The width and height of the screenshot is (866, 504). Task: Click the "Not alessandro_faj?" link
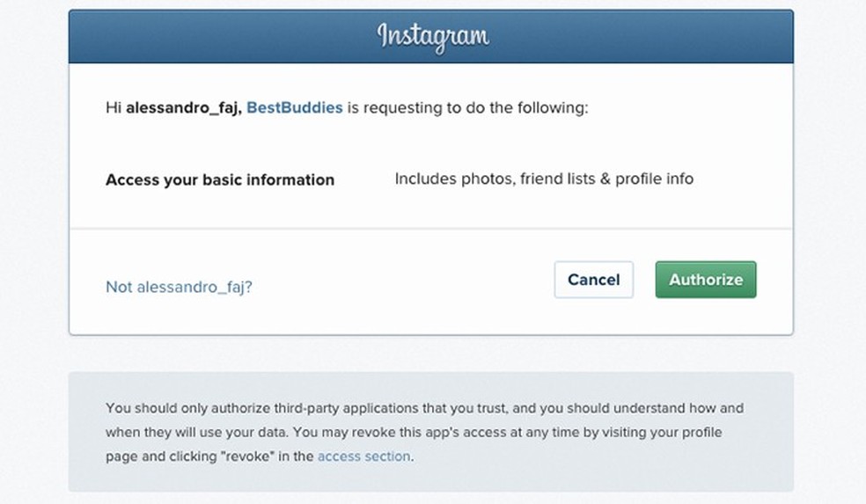(179, 287)
